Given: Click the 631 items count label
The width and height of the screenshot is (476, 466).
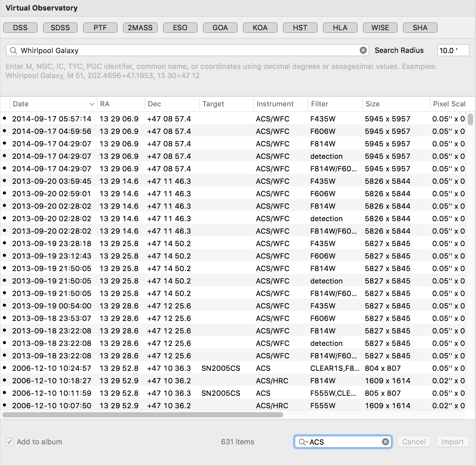Looking at the screenshot, I should click(x=238, y=442).
